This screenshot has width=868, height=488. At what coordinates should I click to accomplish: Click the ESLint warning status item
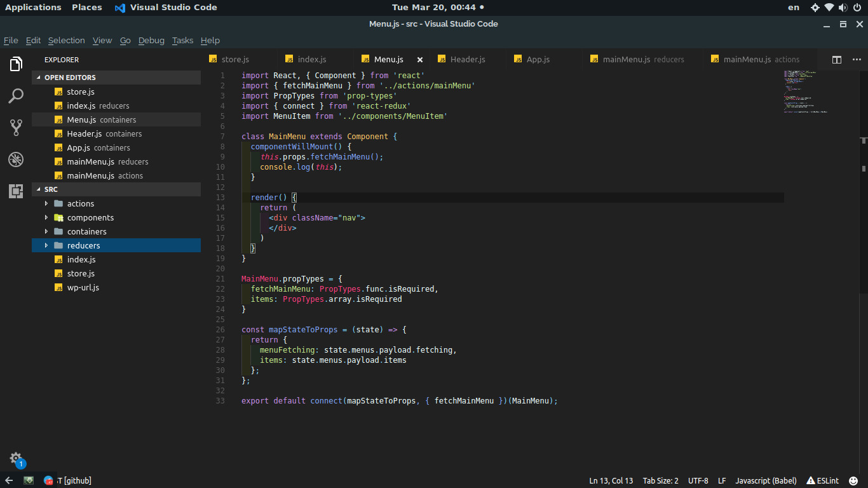[x=822, y=481]
